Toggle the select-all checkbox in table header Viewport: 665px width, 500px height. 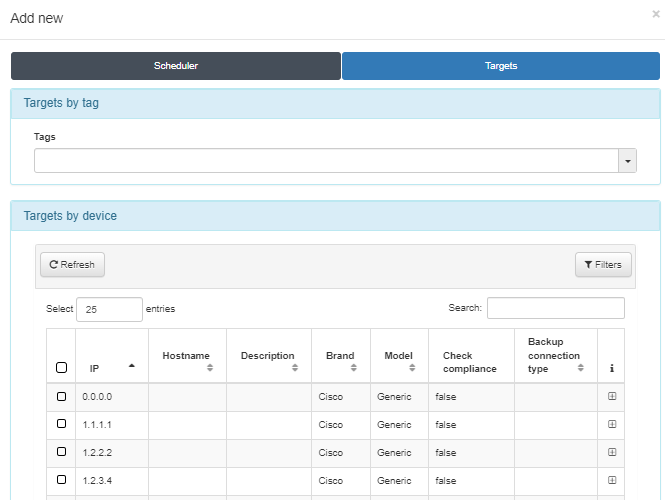pos(61,368)
